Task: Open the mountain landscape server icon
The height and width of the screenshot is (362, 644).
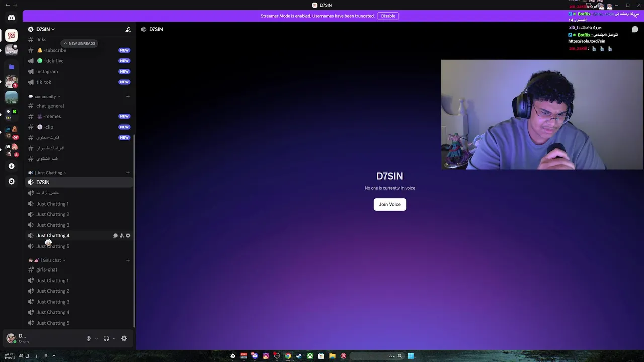Action: click(x=11, y=97)
